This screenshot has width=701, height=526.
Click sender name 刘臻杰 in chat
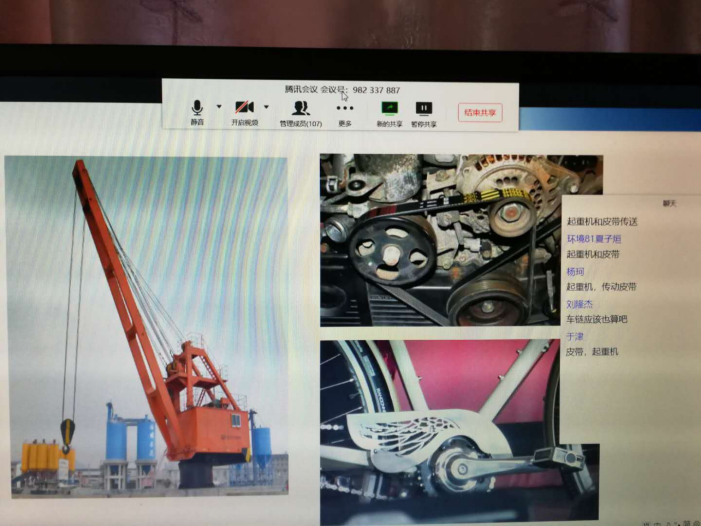[580, 303]
